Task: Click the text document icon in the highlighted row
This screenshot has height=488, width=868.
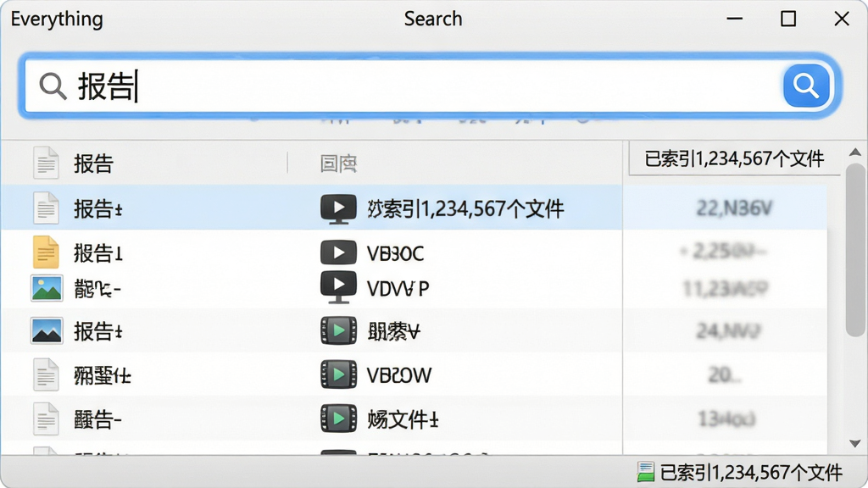Action: coord(46,208)
